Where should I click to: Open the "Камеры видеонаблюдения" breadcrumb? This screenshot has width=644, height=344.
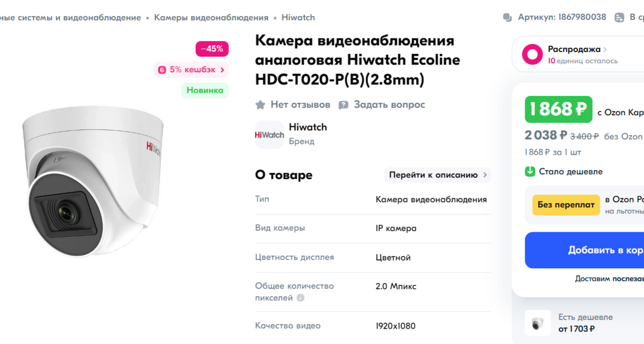point(211,18)
